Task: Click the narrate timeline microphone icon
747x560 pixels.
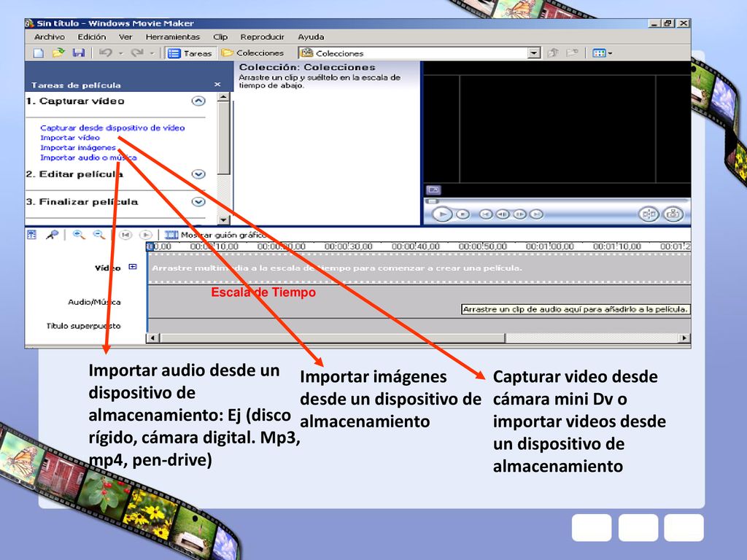Action: 52,234
